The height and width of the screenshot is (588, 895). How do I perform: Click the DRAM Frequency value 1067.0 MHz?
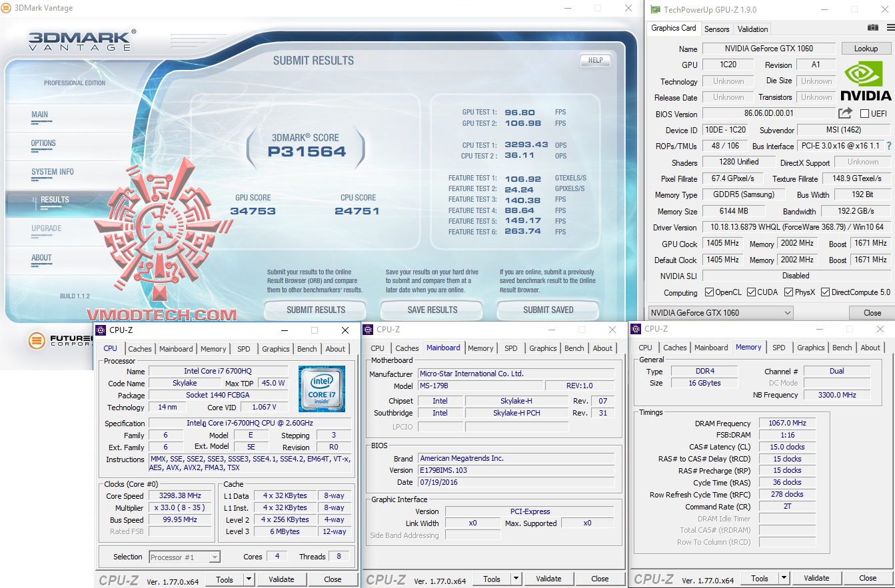(788, 423)
